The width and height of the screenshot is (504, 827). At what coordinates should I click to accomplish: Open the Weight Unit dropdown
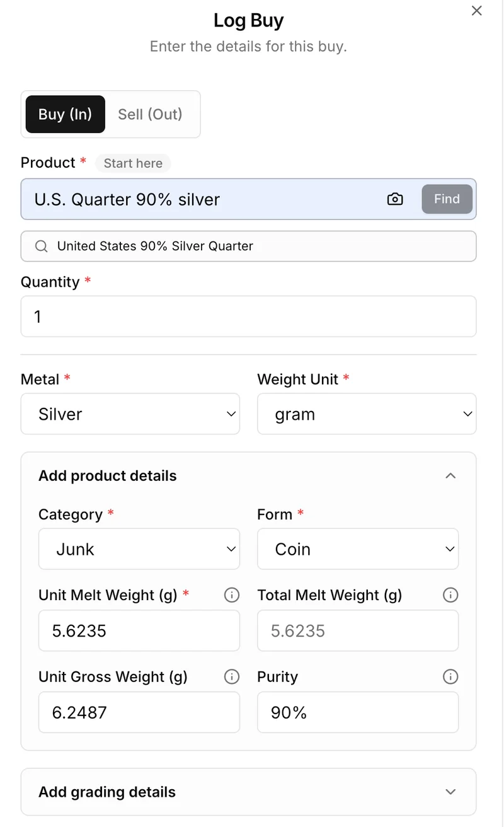367,414
